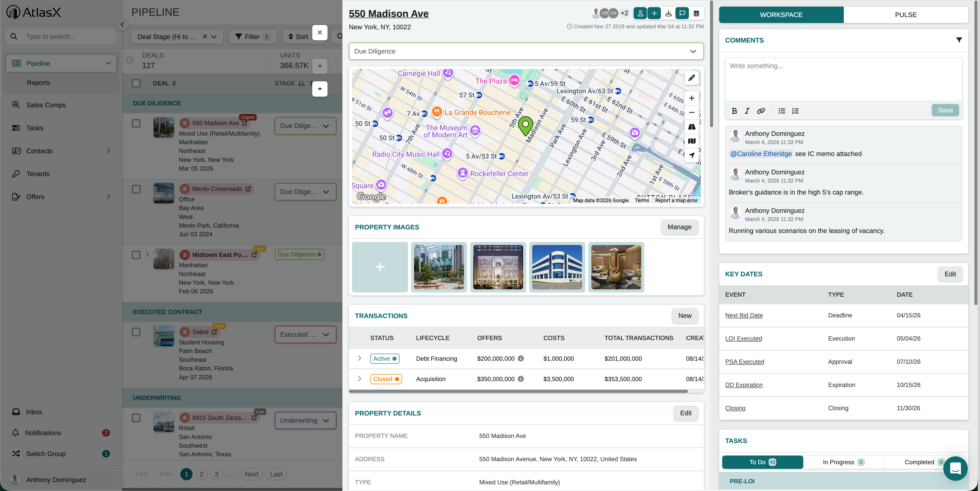
Task: Click the plus icon in the deal header
Action: [x=654, y=13]
